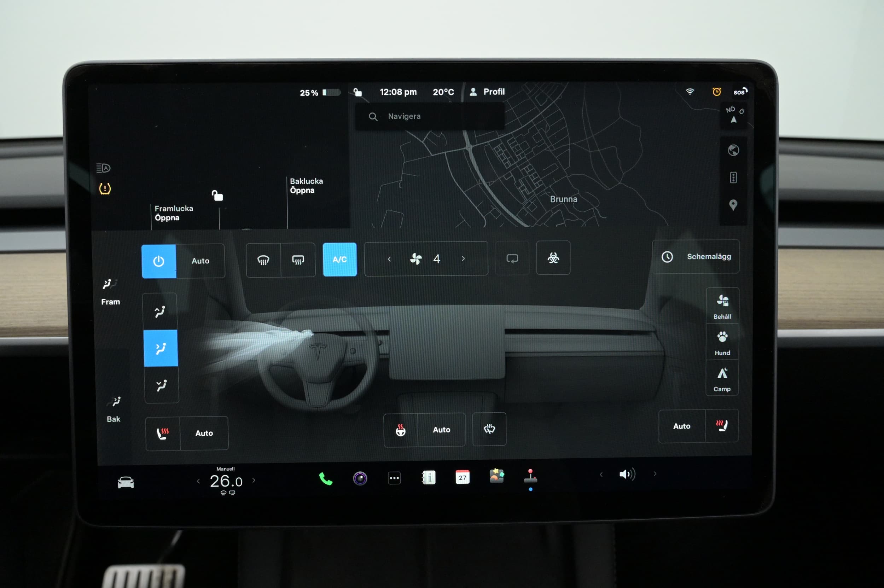Toggle front windshield defrost
884x588 pixels.
(x=263, y=260)
